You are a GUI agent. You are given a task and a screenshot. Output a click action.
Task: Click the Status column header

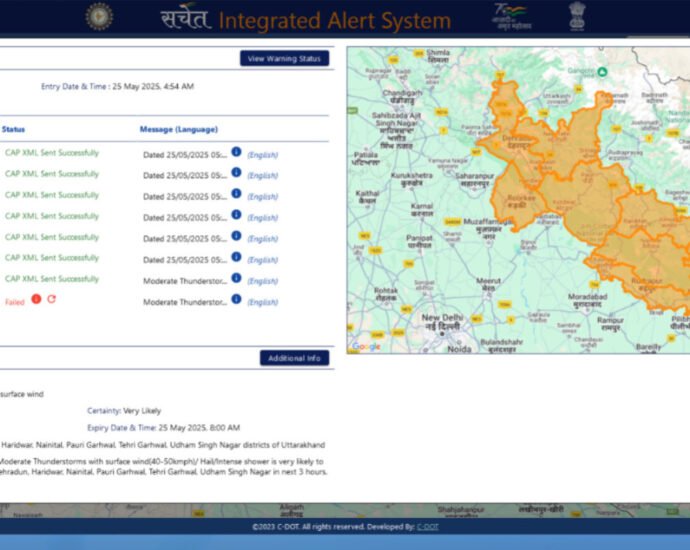[x=14, y=129]
